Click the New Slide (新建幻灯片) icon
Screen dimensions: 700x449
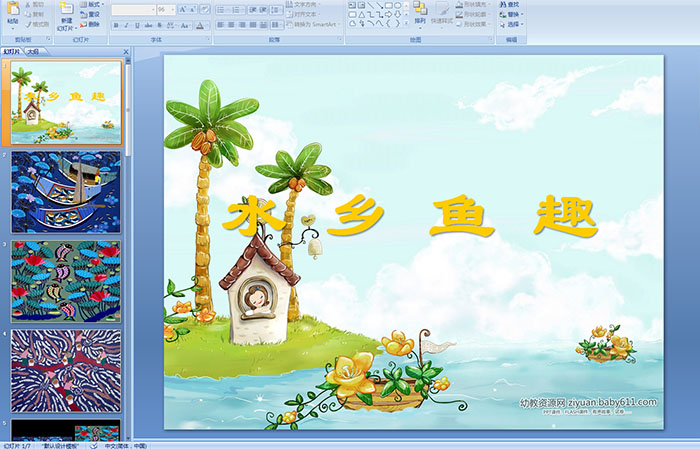[67, 9]
